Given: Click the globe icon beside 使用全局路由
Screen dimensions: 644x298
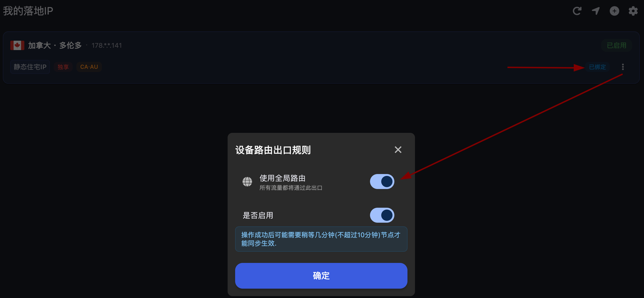Looking at the screenshot, I should (247, 182).
